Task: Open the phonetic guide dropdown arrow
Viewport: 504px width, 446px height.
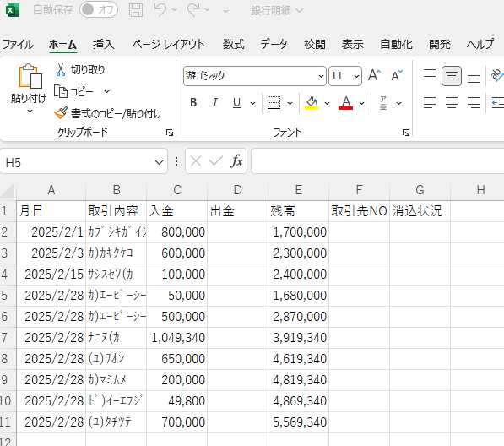Action: (x=398, y=103)
